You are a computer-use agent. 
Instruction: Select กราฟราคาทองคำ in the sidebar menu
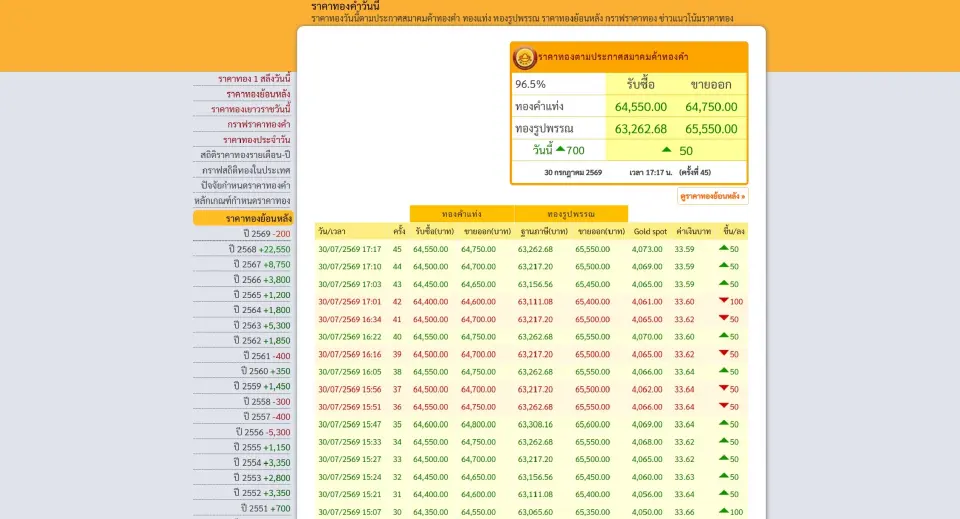258,124
